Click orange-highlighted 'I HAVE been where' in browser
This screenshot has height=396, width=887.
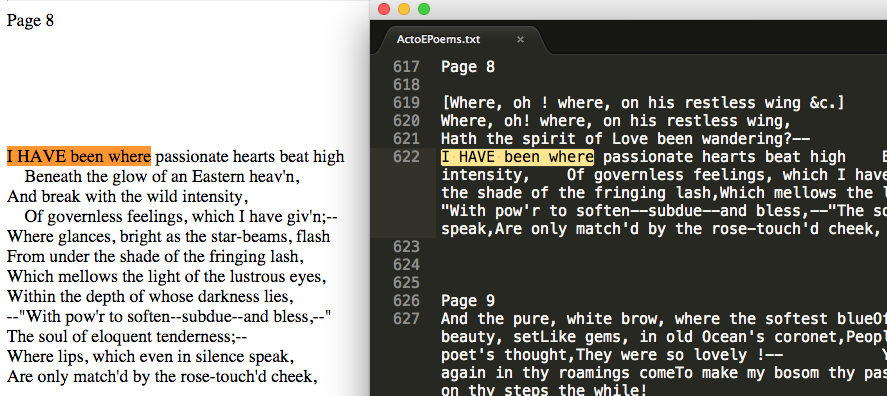tap(79, 156)
